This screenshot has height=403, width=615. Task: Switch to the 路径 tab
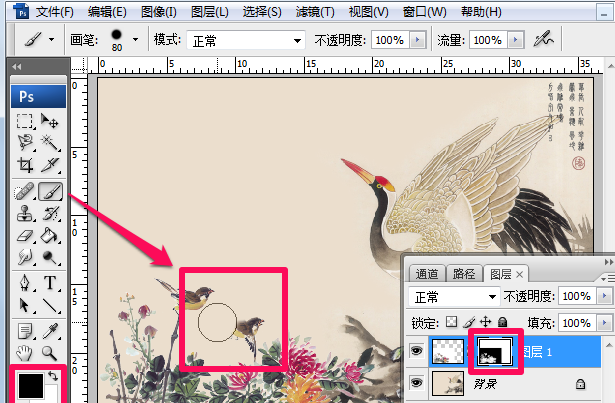click(464, 274)
